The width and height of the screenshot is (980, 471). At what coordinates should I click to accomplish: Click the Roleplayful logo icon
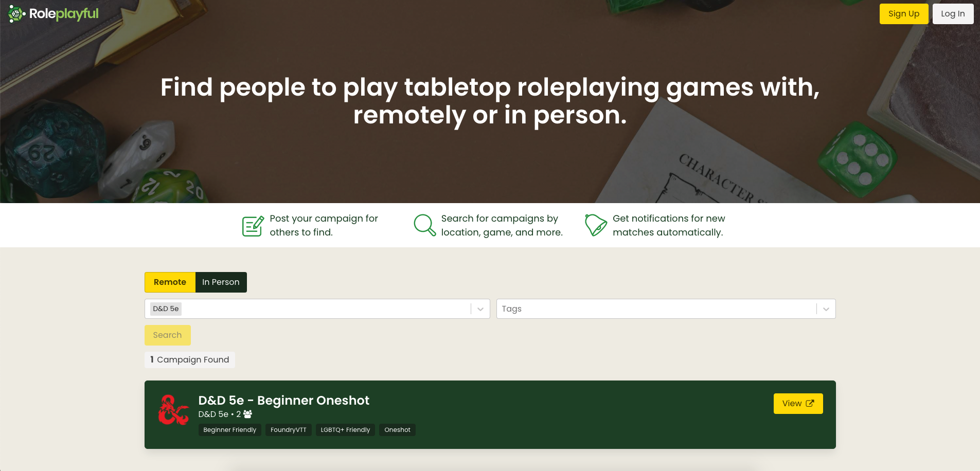pyautogui.click(x=16, y=14)
